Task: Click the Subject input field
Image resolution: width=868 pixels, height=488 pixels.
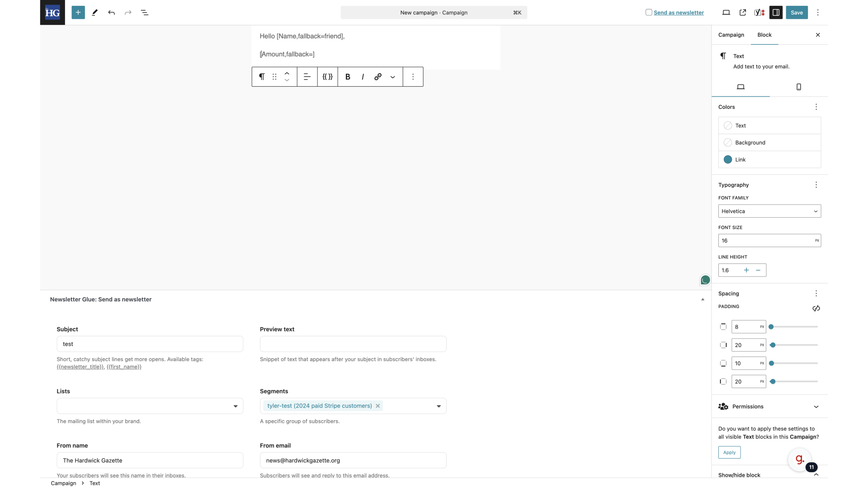Action: pyautogui.click(x=150, y=344)
